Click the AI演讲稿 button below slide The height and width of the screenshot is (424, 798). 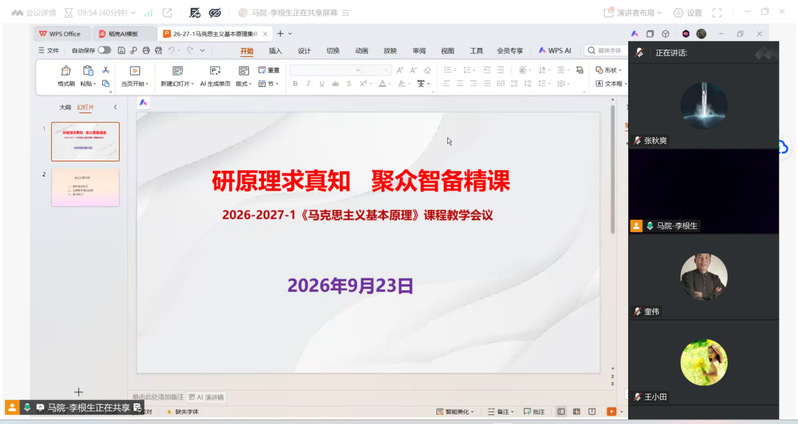[x=206, y=397]
